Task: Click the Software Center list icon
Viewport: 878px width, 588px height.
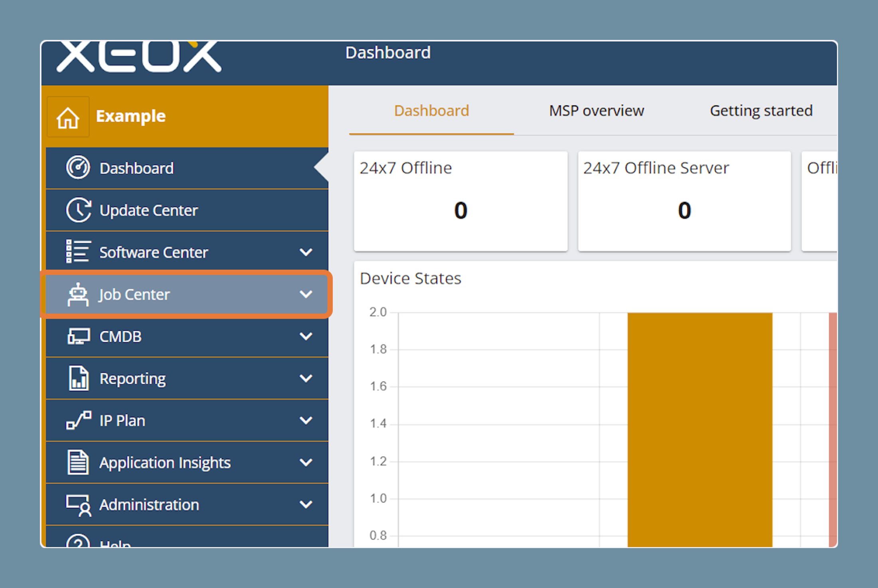Action: click(x=78, y=251)
